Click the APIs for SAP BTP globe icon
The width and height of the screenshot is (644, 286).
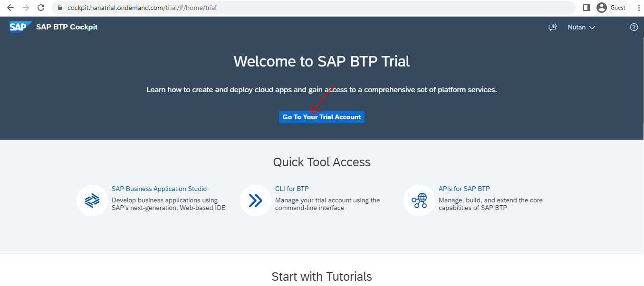click(419, 200)
